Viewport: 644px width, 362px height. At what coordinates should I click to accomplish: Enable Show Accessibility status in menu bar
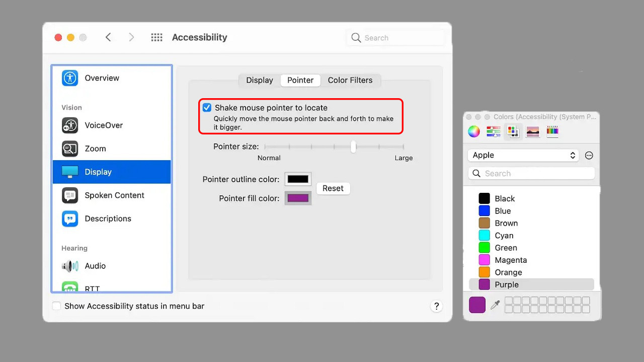57,306
